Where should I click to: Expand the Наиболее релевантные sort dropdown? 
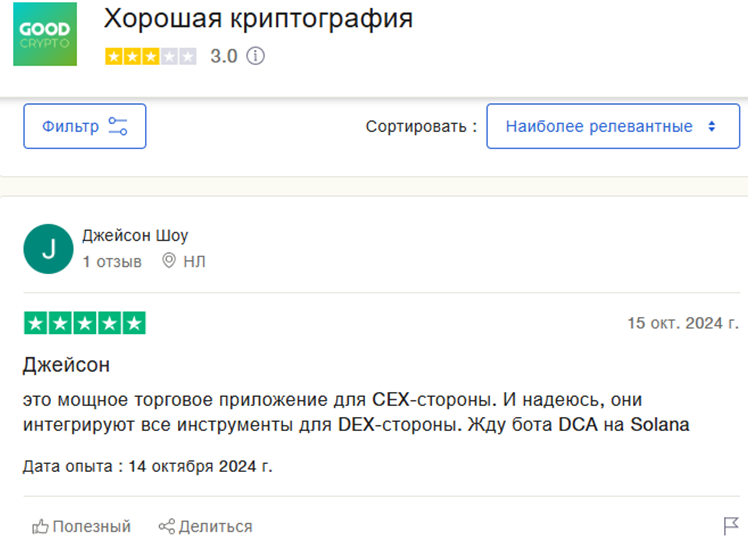[613, 126]
